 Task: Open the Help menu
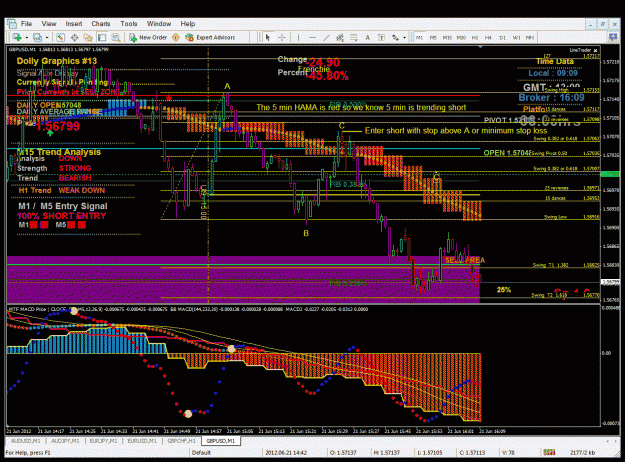point(187,24)
